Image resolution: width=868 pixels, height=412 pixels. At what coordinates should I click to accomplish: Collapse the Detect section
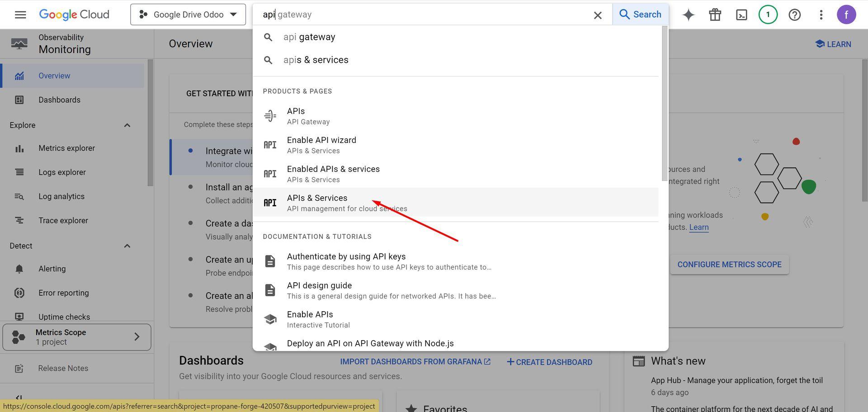[127, 246]
